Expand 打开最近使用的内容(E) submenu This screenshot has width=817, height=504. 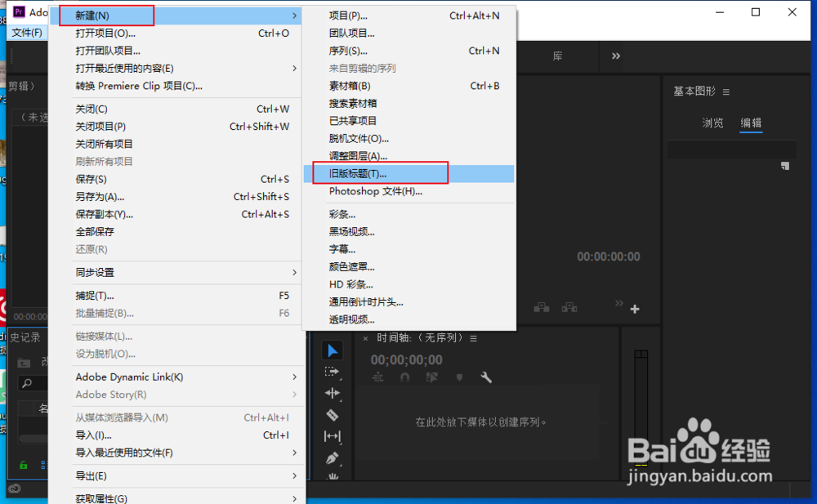click(294, 69)
